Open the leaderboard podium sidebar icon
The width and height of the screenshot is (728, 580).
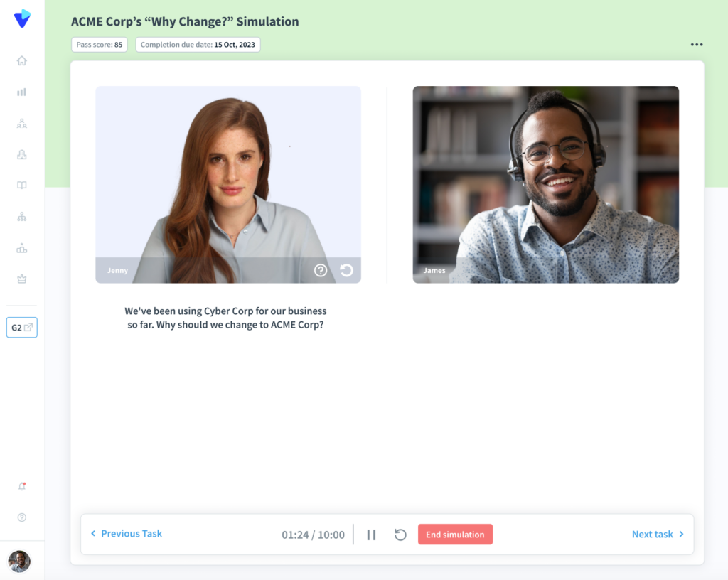(x=21, y=247)
